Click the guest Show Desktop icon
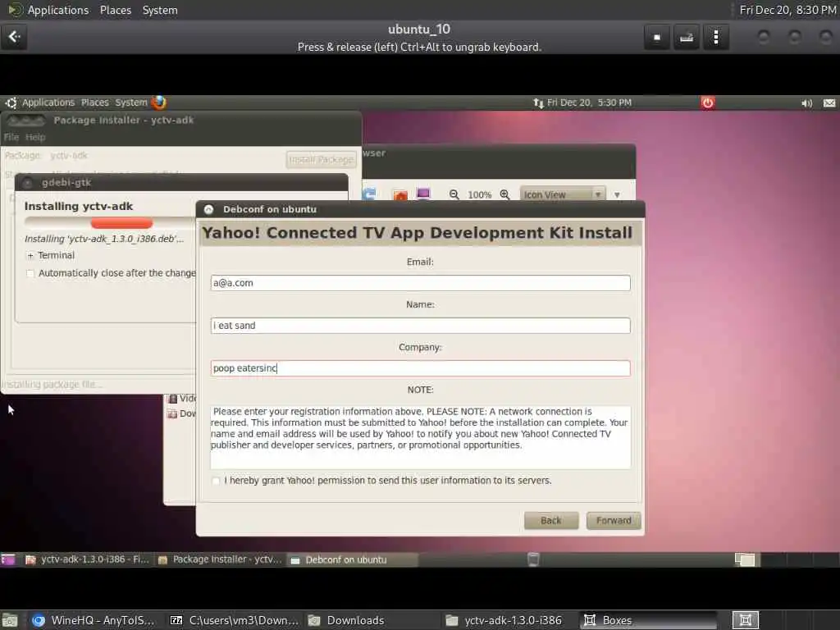 click(8, 559)
